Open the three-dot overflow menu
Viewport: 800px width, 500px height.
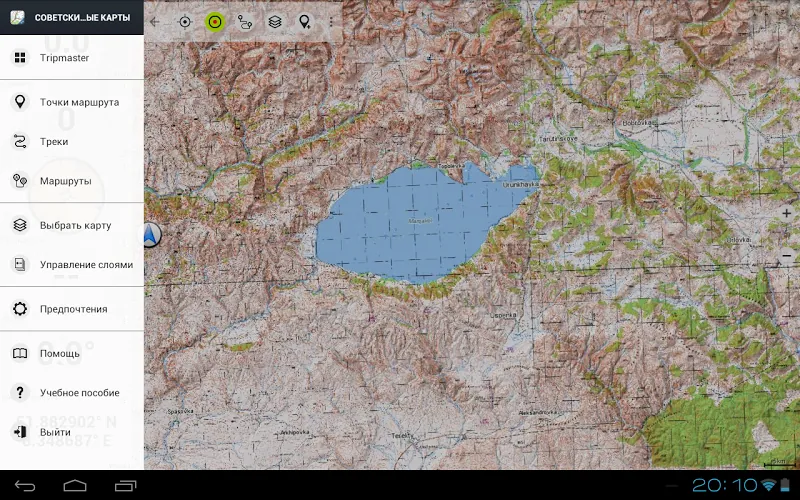pos(331,22)
